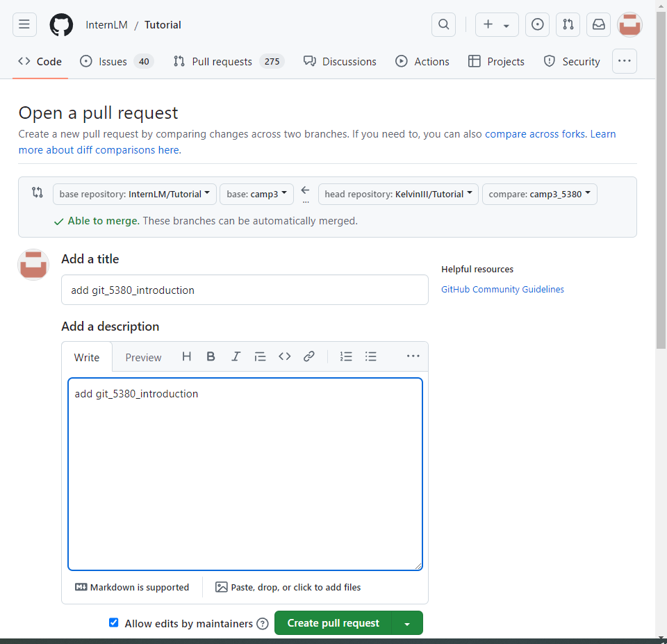The width and height of the screenshot is (667, 644).
Task: Insert a numbered list
Action: pos(346,356)
